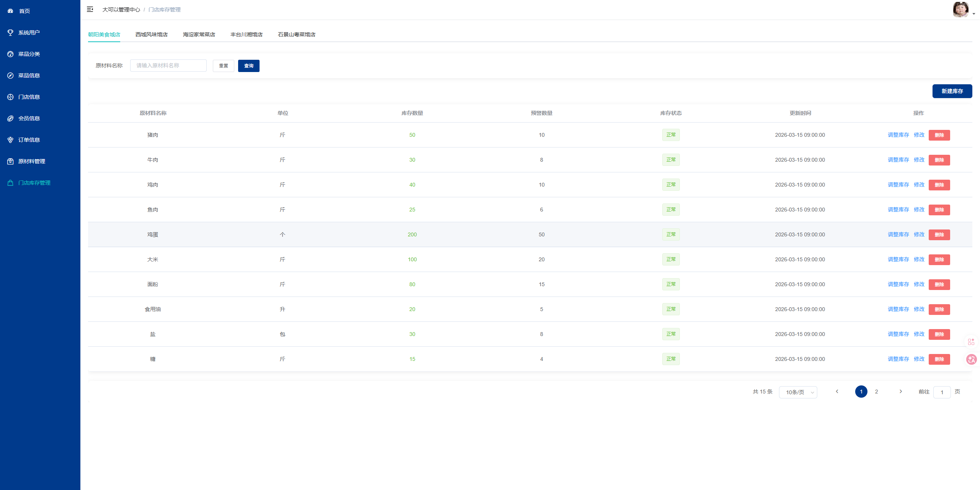Click the 查询 search button
980x490 pixels.
[249, 66]
